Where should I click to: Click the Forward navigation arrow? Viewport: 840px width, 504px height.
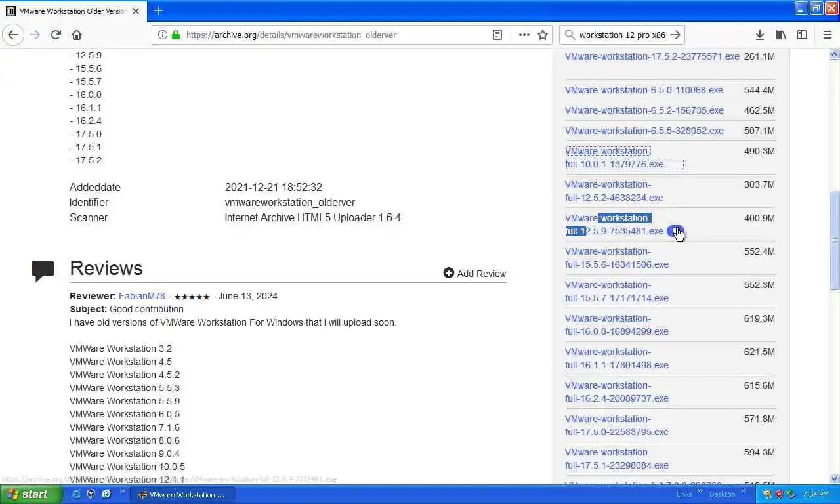[x=35, y=35]
